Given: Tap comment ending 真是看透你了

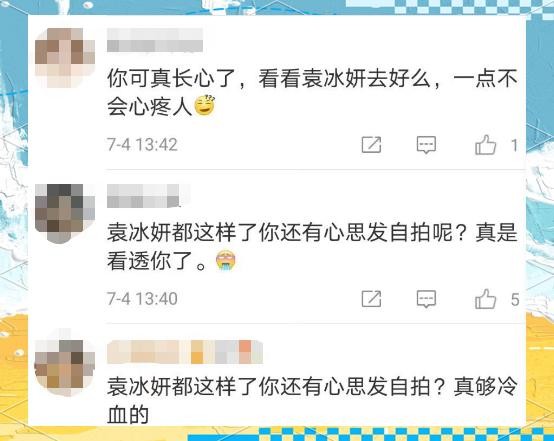Looking at the screenshot, I should pyautogui.click(x=312, y=247).
